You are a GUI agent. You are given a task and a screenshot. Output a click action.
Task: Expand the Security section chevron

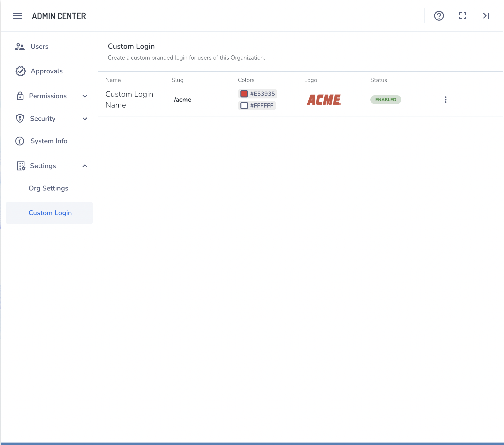(85, 119)
